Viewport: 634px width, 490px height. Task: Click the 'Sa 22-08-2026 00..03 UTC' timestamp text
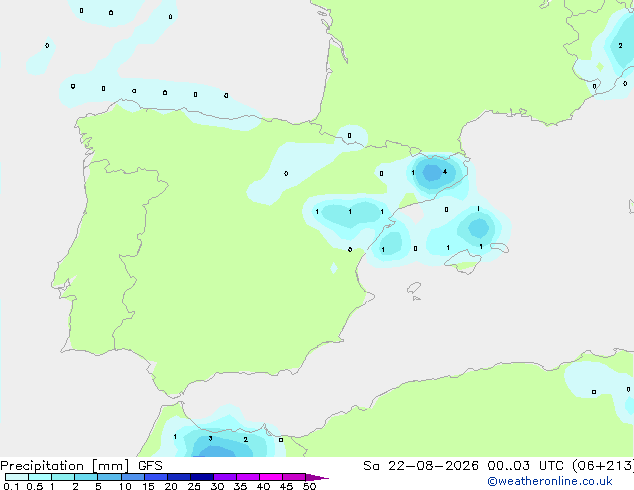point(464,466)
